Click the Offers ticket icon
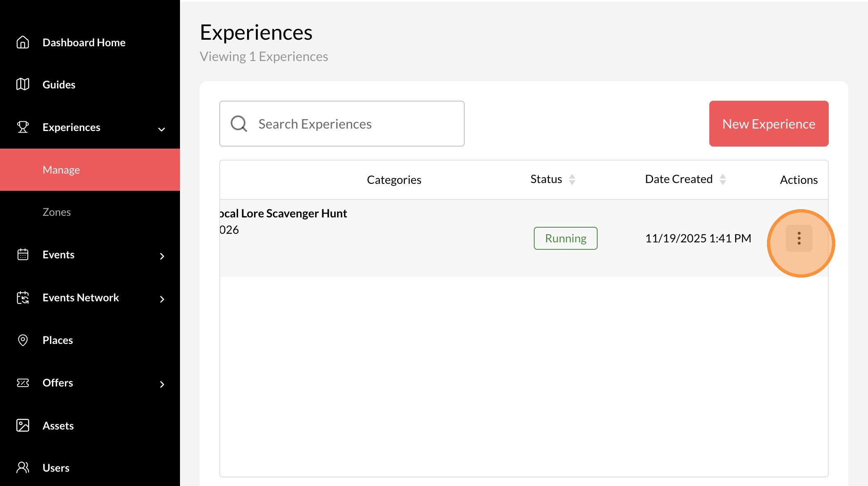Screen dimensions: 868x486 (23, 383)
